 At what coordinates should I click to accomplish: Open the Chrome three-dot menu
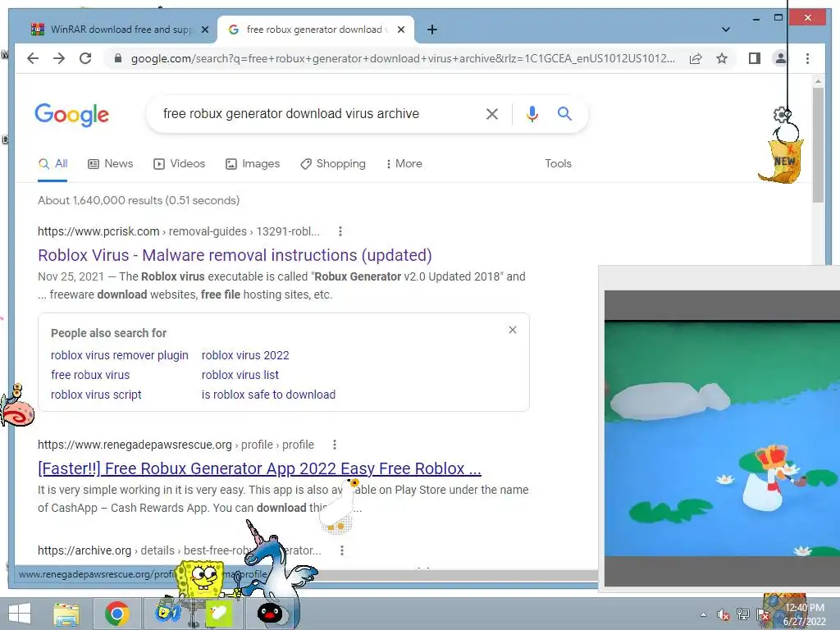click(x=807, y=58)
